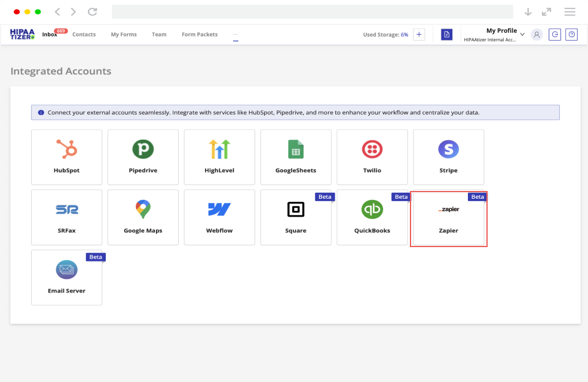Open the user avatar icon
The width and height of the screenshot is (588, 382).
coord(537,35)
